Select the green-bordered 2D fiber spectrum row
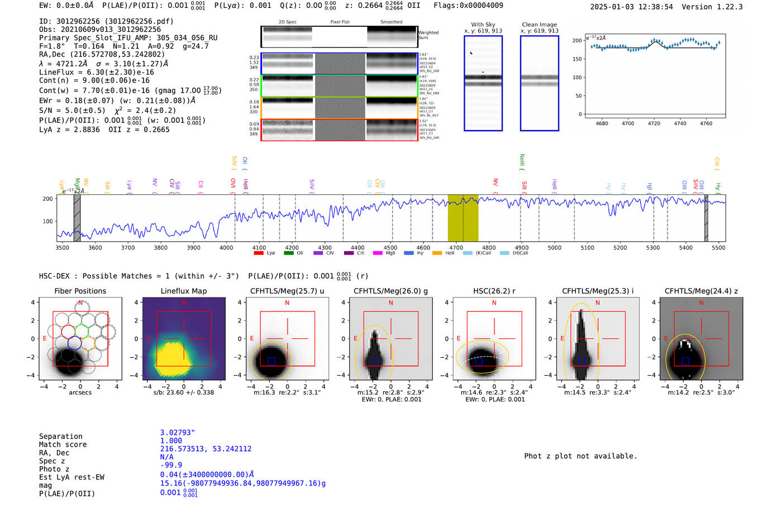The height and width of the screenshot is (532, 782). click(x=339, y=85)
